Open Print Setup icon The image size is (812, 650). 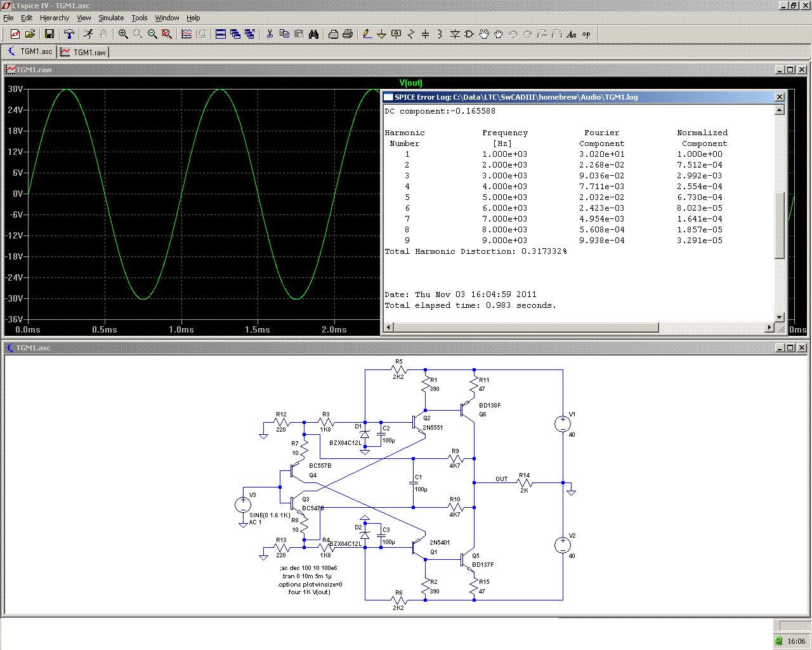point(333,34)
